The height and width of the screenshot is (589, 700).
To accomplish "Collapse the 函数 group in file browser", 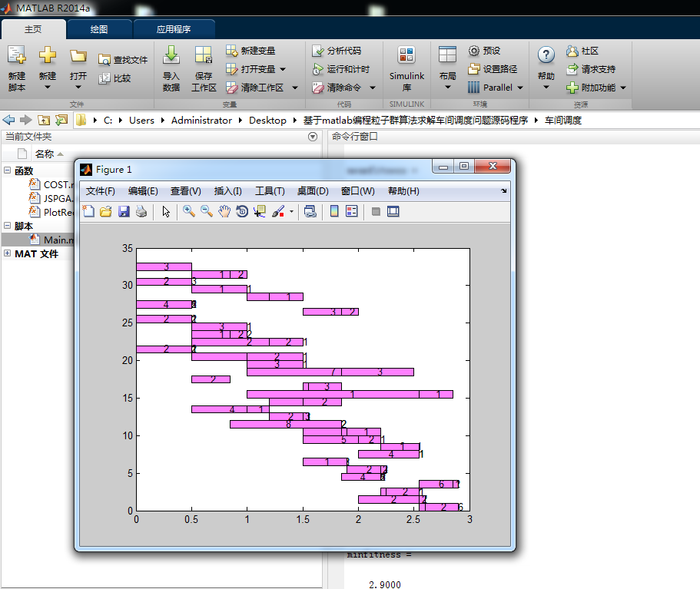I will click(7, 170).
